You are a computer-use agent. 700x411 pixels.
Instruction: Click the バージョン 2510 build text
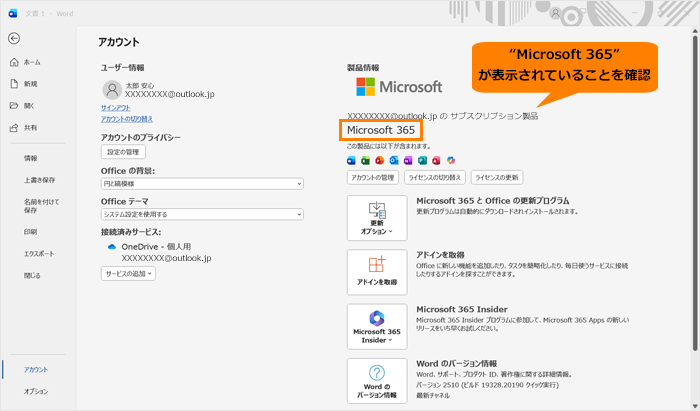pyautogui.click(x=487, y=385)
